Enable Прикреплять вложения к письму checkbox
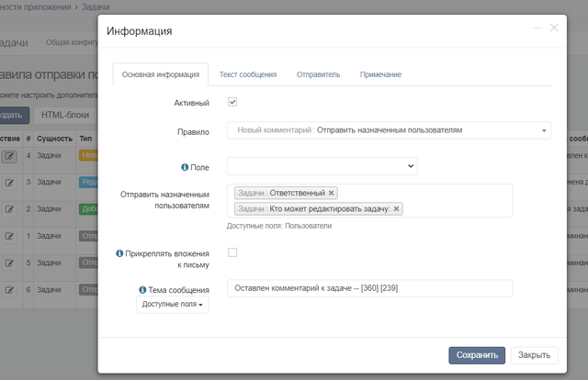This screenshot has height=380, width=588. (232, 252)
